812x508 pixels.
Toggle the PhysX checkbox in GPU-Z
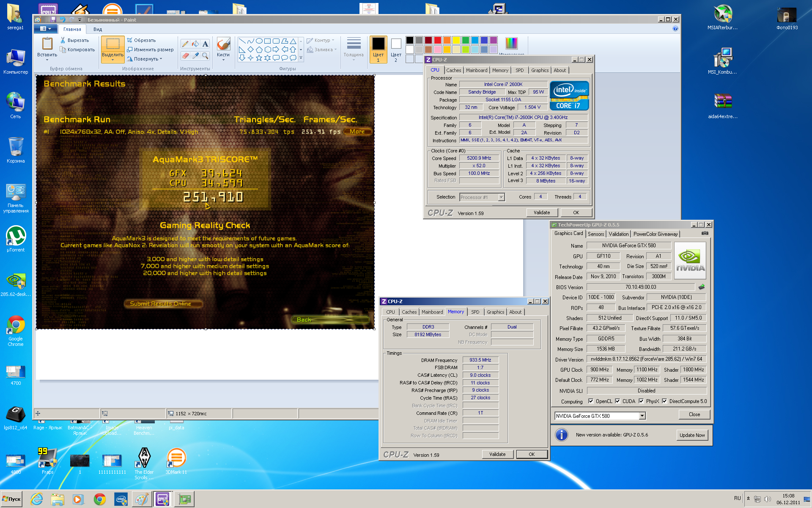click(x=641, y=401)
